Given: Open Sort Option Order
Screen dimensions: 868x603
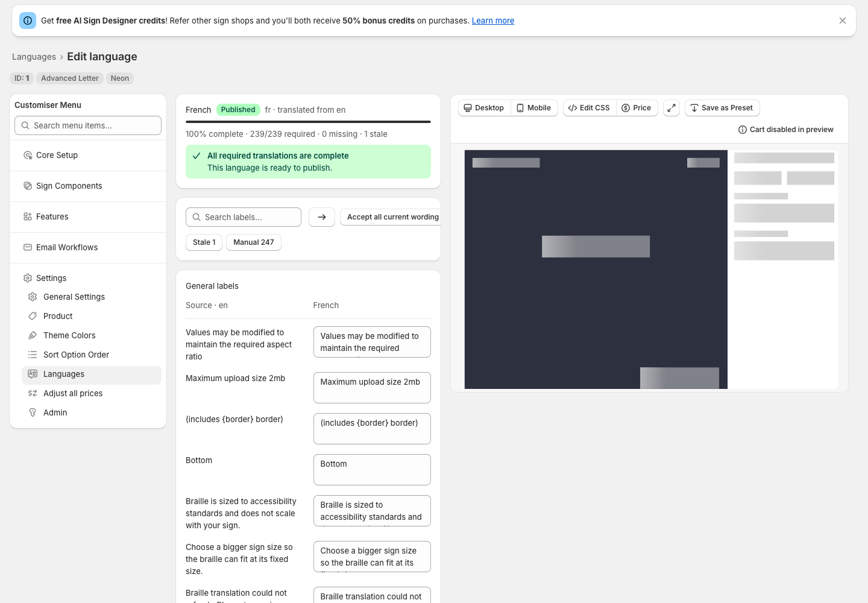Looking at the screenshot, I should coord(92,355).
